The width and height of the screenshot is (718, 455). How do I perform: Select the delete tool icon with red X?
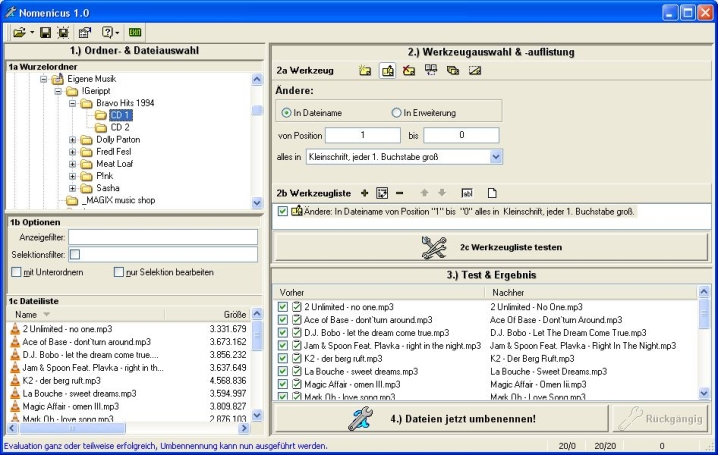coord(409,71)
